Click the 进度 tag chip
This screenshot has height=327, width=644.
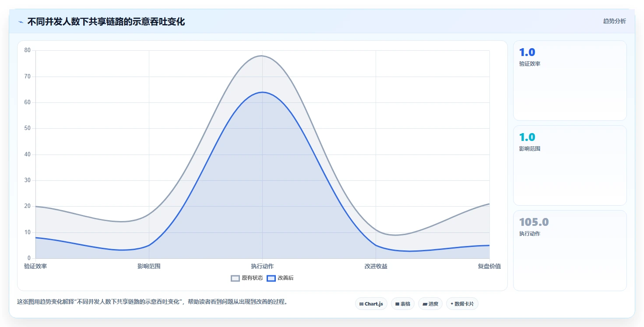pyautogui.click(x=430, y=304)
